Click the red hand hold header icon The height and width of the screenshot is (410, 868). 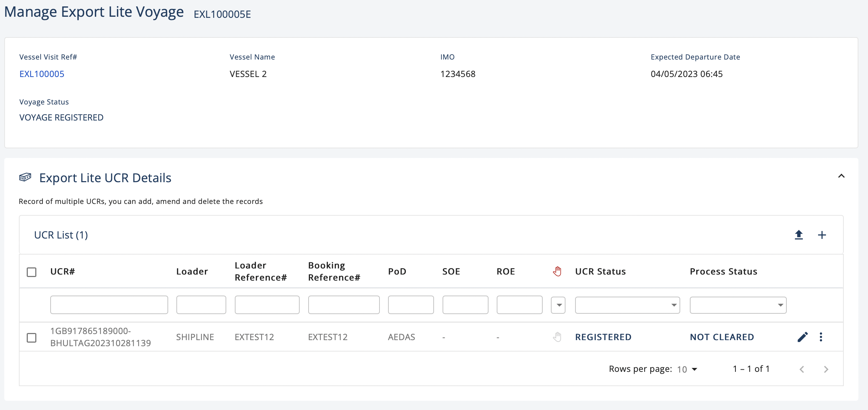[557, 271]
